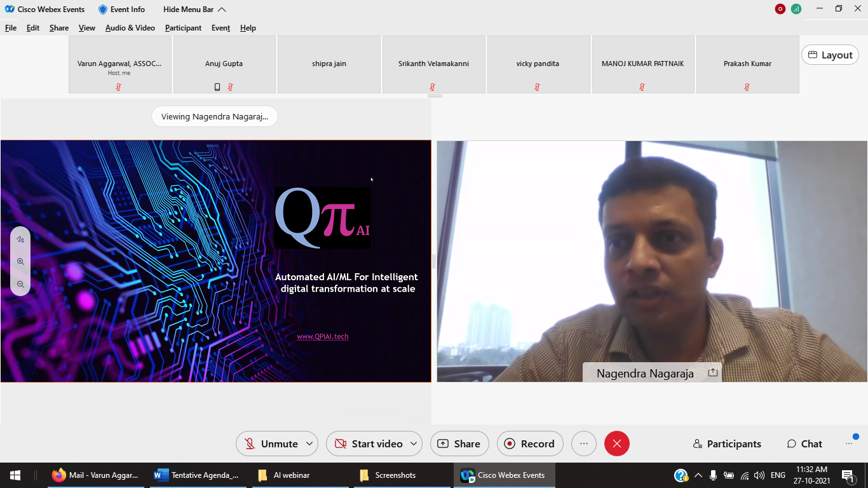Toggle Unmute microphone button
The height and width of the screenshot is (488, 868).
(271, 444)
